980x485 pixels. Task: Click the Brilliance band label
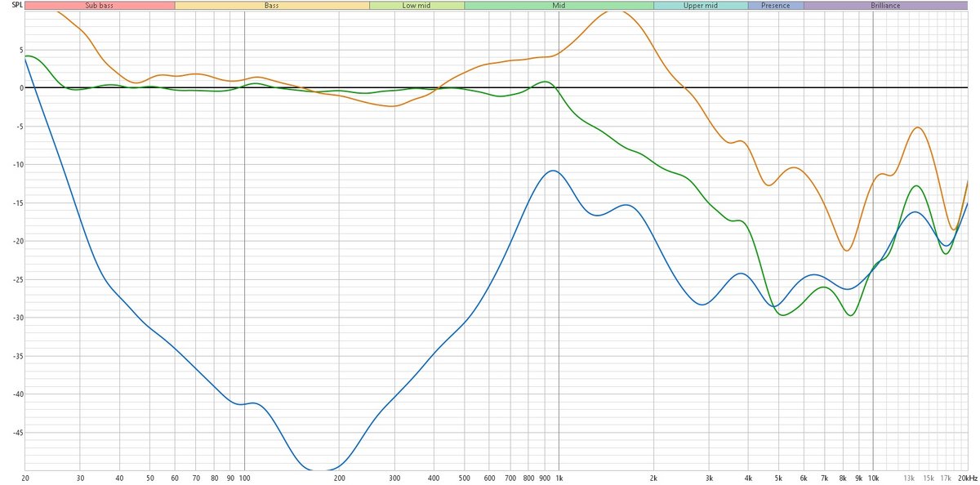884,5
